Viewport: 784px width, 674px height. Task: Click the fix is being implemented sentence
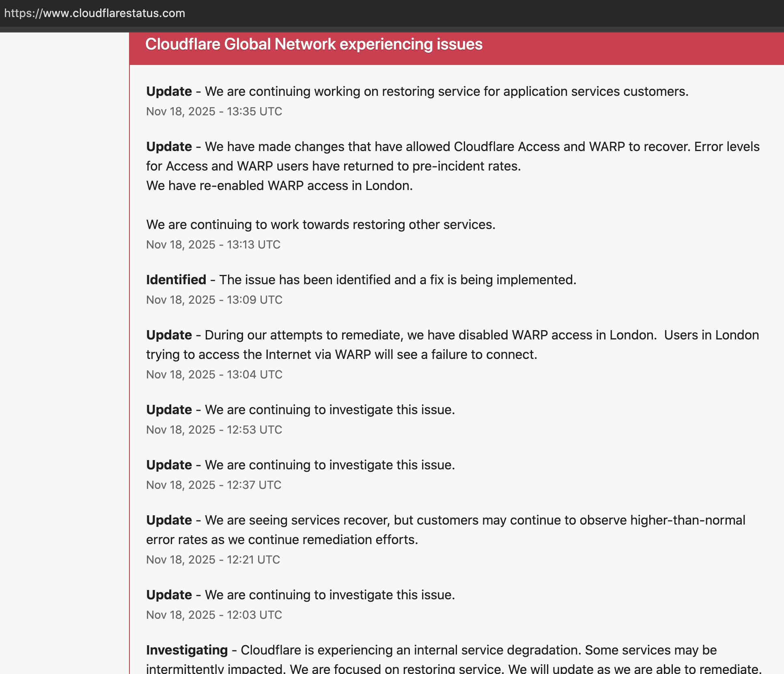tap(398, 280)
